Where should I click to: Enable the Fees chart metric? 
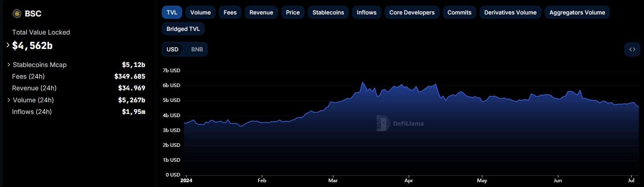230,12
